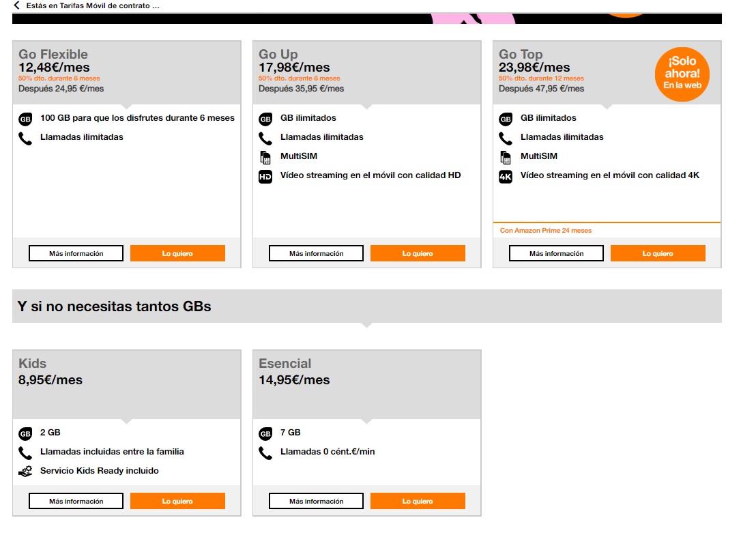Viewport: 756px width, 533px height.
Task: Click '7 GB' in Esencial card
Action: click(290, 433)
